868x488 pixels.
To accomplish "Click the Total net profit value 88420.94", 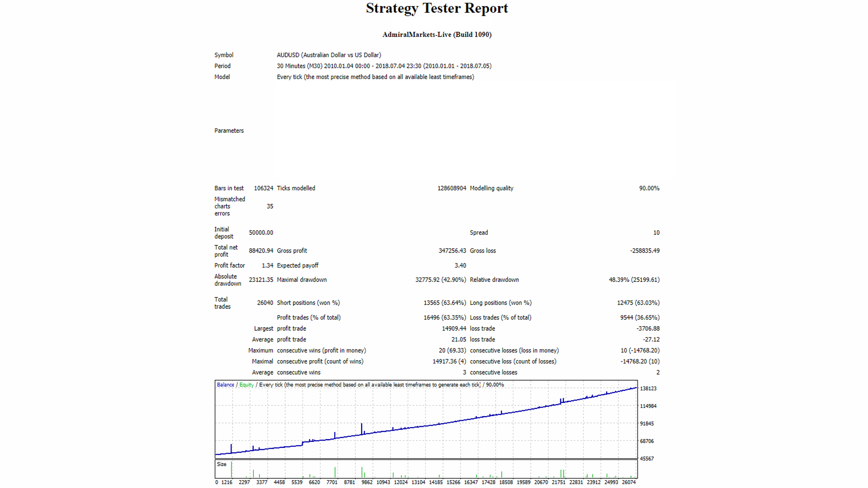I will 261,251.
